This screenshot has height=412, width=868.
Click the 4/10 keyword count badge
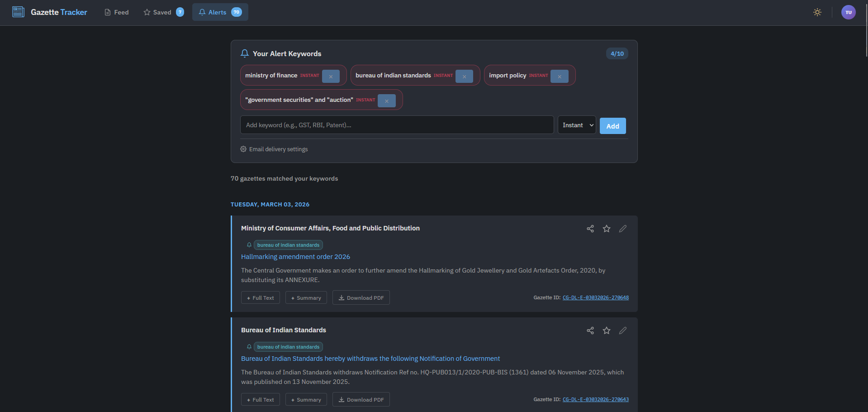point(617,53)
